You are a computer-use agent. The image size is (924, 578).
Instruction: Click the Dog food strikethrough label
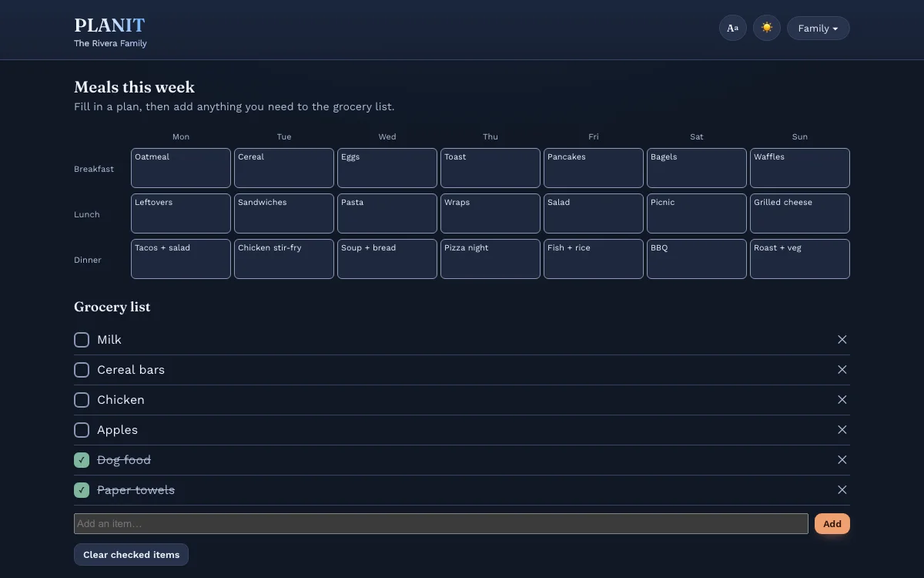[124, 460]
